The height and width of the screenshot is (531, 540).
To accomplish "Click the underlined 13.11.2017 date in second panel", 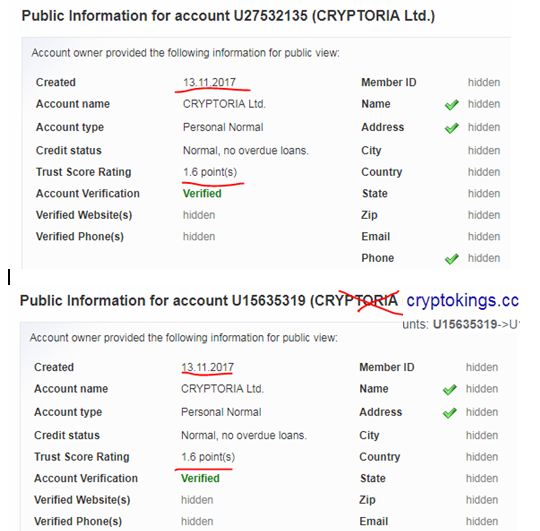I will pos(208,367).
